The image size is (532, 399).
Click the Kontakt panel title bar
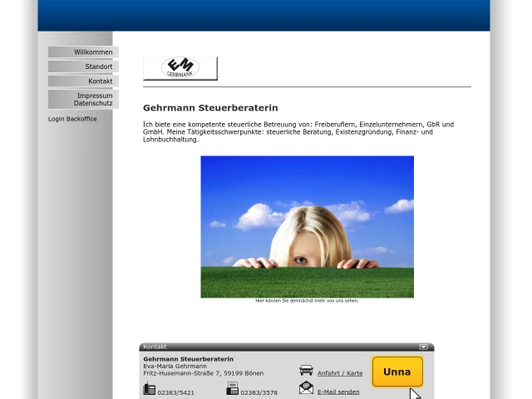click(274, 347)
